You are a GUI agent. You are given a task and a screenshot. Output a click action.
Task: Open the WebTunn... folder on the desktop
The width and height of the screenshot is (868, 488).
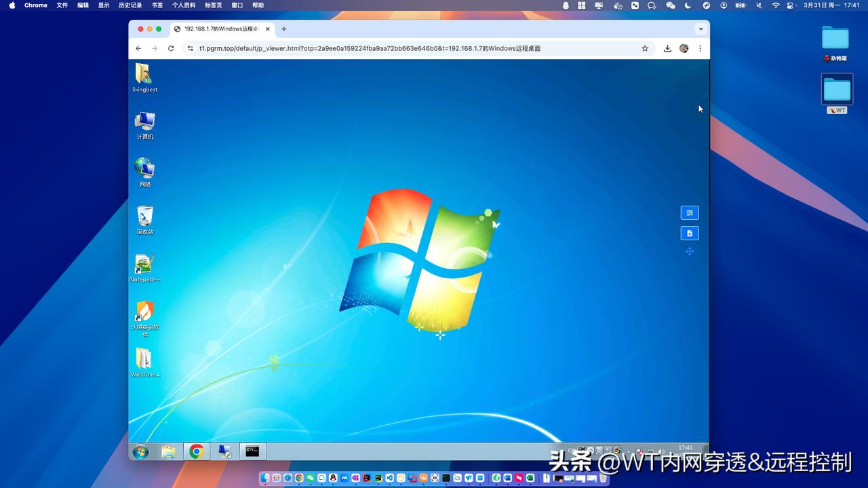click(144, 362)
